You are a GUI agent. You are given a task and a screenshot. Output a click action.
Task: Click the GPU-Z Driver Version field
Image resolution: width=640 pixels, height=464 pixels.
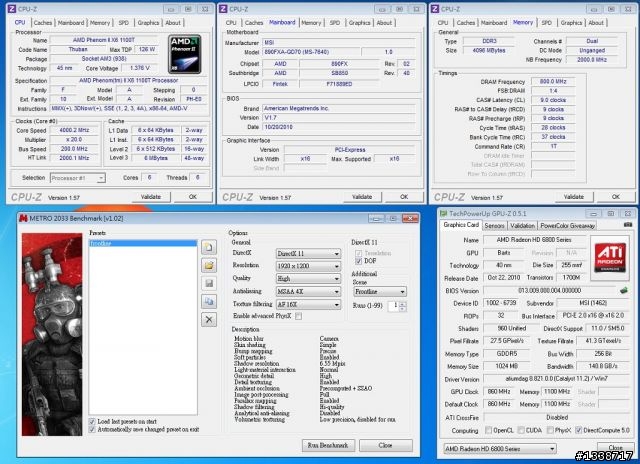click(x=557, y=379)
